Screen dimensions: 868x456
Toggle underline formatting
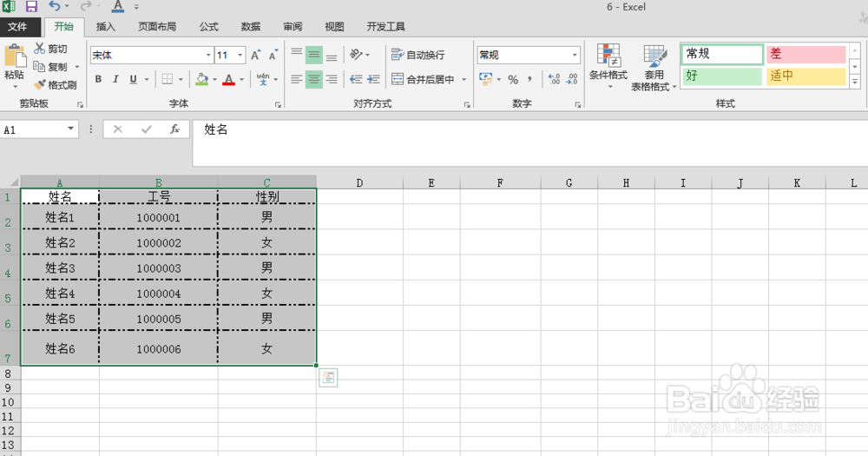(133, 79)
